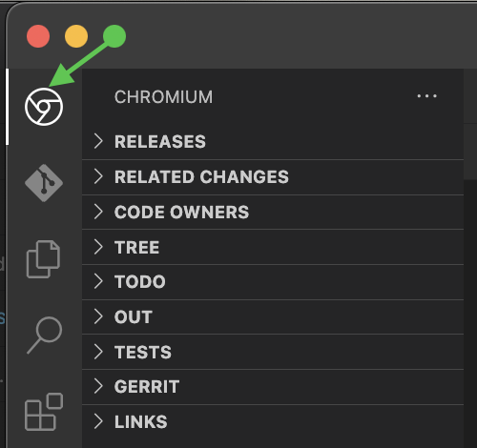Open the Chromium panel more actions ellipsis
Screen dimensions: 477x448
[426, 96]
